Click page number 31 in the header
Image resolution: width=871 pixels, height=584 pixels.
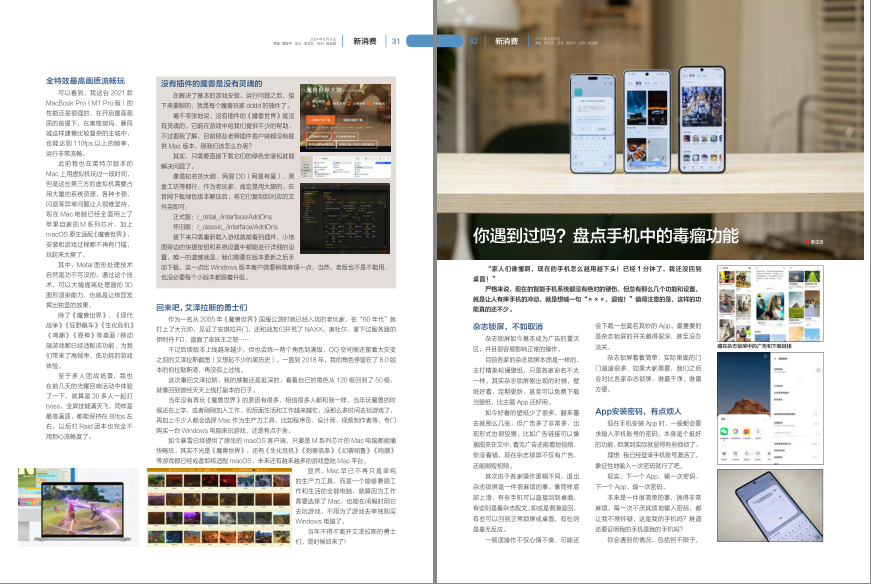pyautogui.click(x=396, y=41)
